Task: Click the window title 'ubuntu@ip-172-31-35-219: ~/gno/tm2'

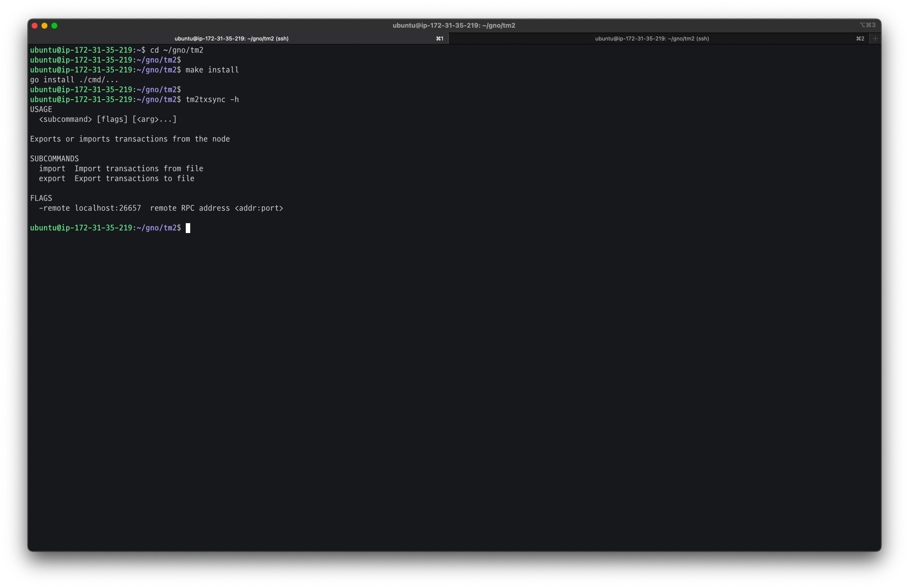Action: (x=454, y=25)
